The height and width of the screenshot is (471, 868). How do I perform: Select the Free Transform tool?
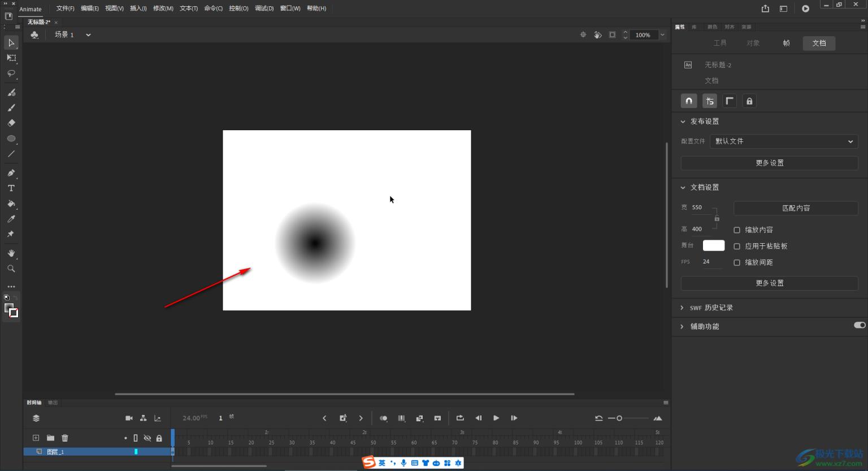pos(11,58)
